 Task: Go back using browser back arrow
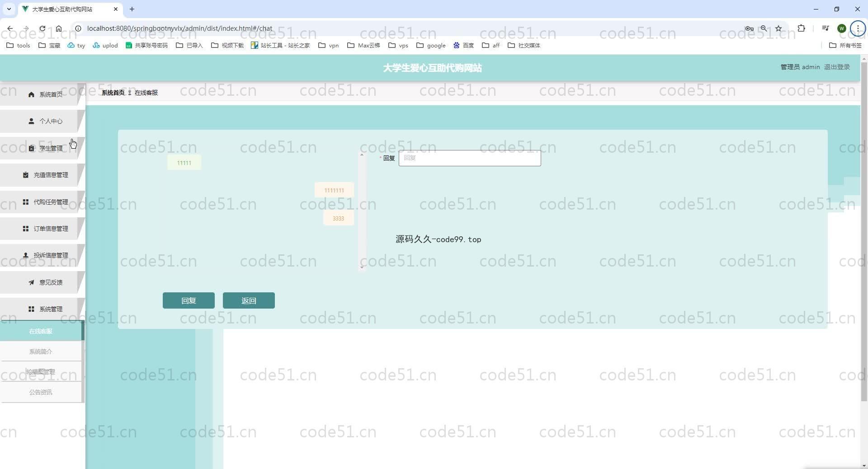pos(10,28)
